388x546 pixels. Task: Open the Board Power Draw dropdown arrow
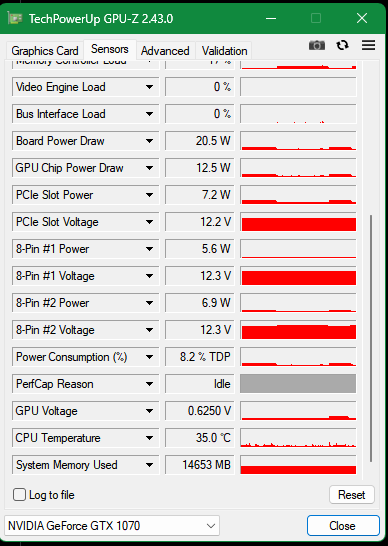pos(149,141)
